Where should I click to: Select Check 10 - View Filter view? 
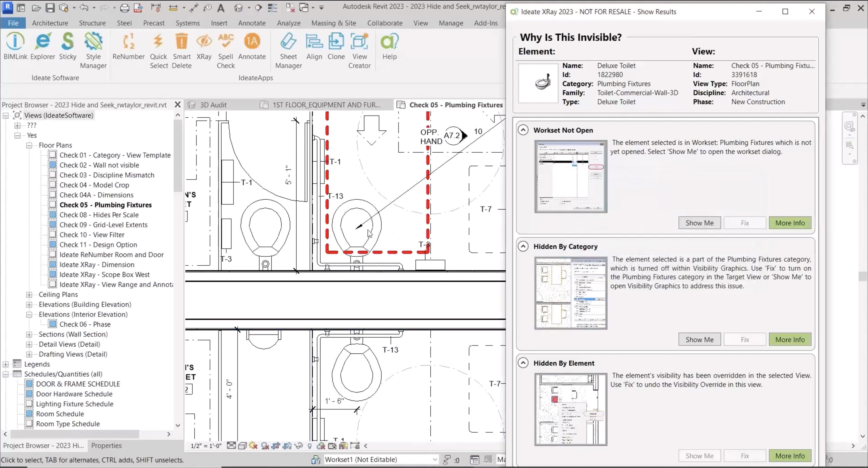pos(92,235)
